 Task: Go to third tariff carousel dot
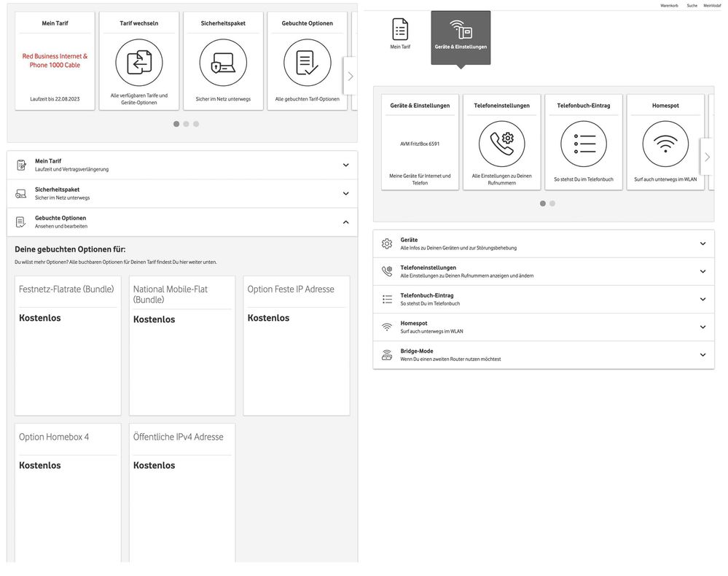coord(196,124)
